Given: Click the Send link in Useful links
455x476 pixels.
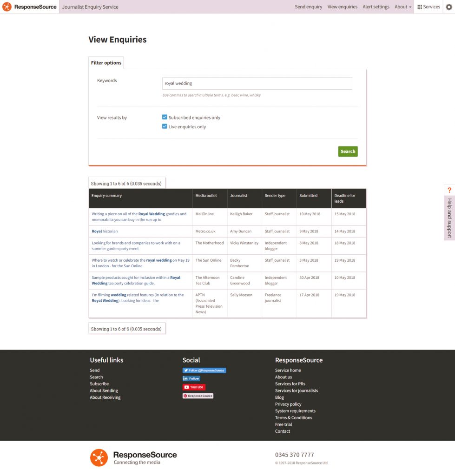Looking at the screenshot, I should click(95, 370).
